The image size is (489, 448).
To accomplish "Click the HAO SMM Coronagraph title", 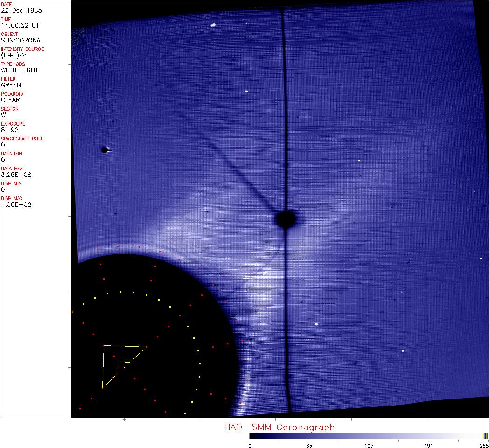I will click(279, 427).
